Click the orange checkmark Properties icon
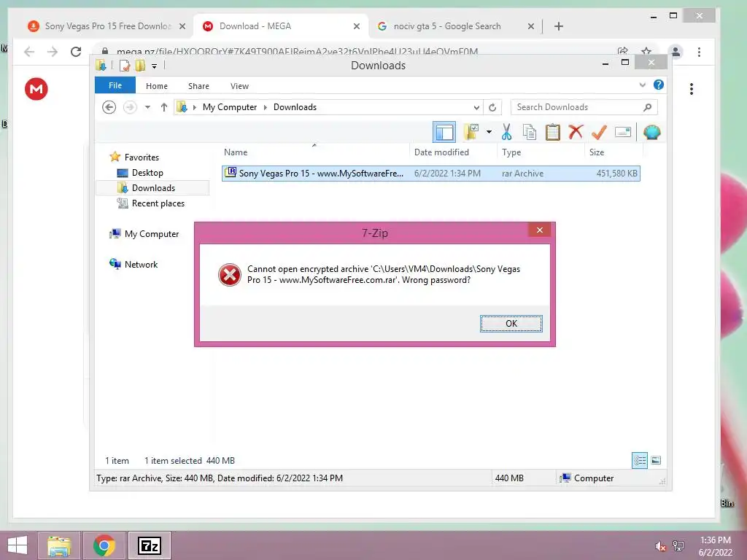Screen dimensions: 747x560 pos(599,132)
